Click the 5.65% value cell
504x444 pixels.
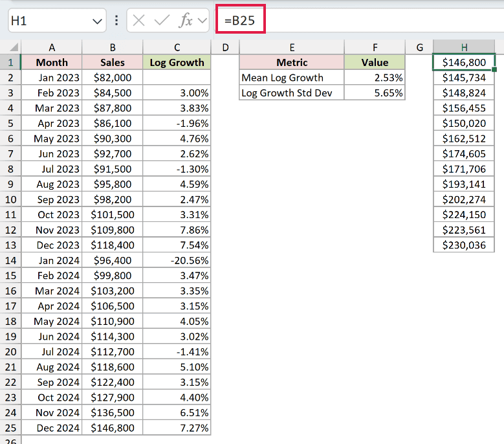375,93
